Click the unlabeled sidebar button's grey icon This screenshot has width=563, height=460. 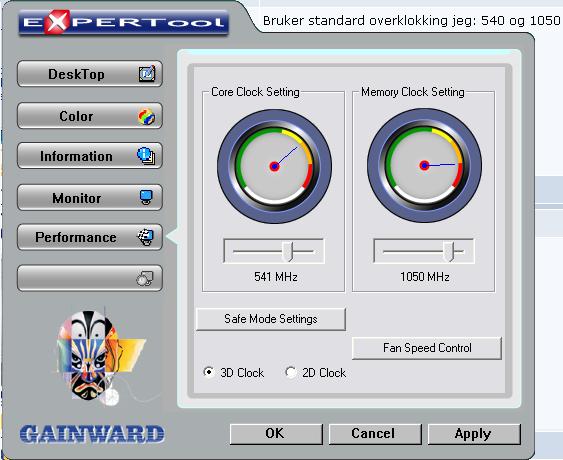[145, 279]
